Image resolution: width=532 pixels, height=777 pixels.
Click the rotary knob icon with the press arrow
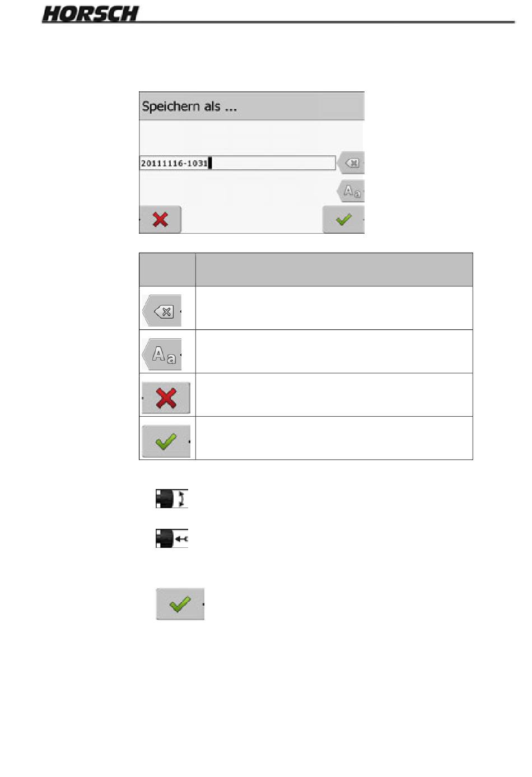point(172,538)
